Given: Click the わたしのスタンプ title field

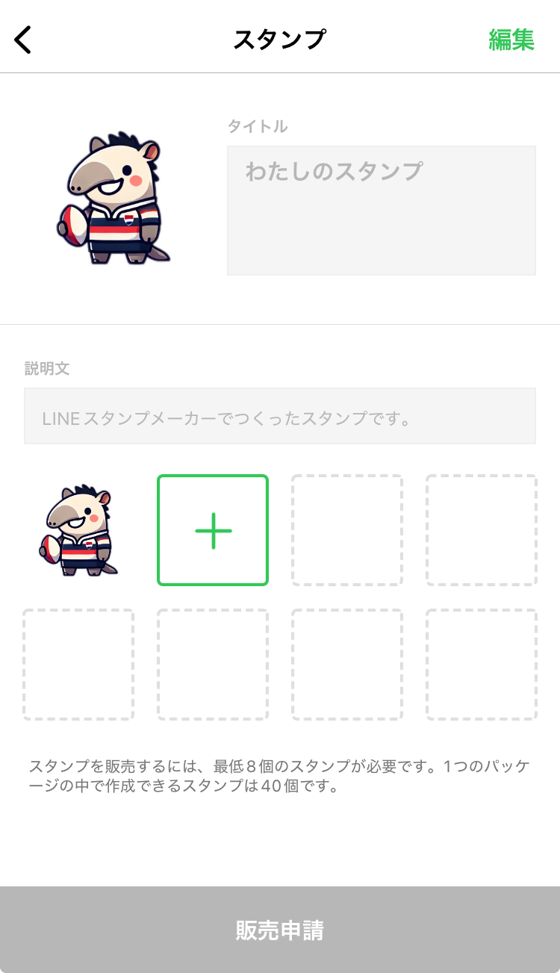Looking at the screenshot, I should 382,211.
